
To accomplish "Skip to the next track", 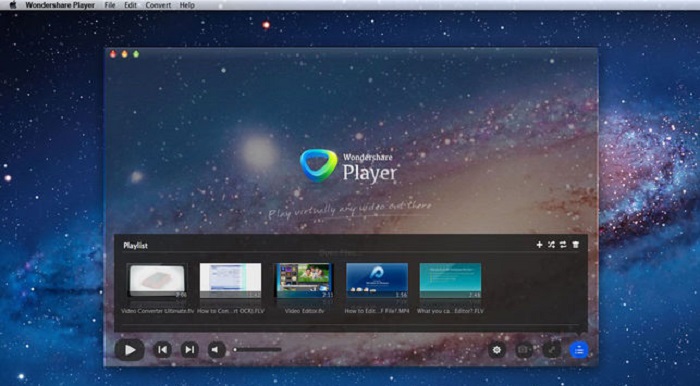I will pos(190,350).
